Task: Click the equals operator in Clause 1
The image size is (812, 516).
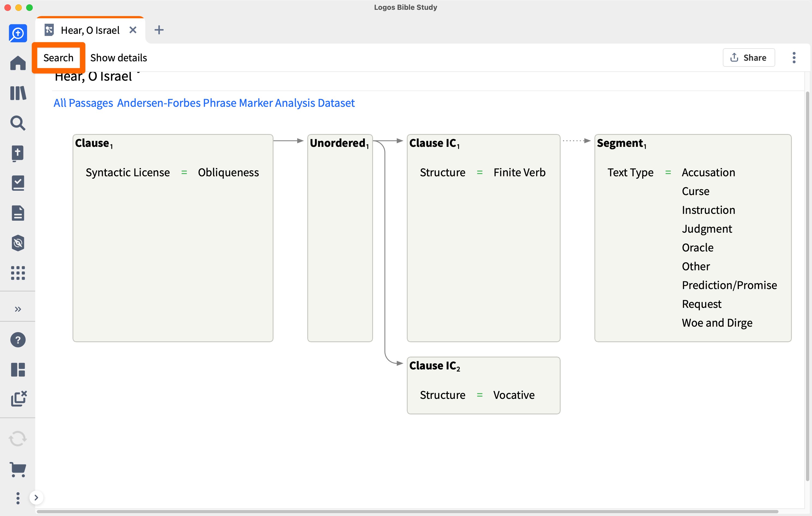Action: coord(184,172)
